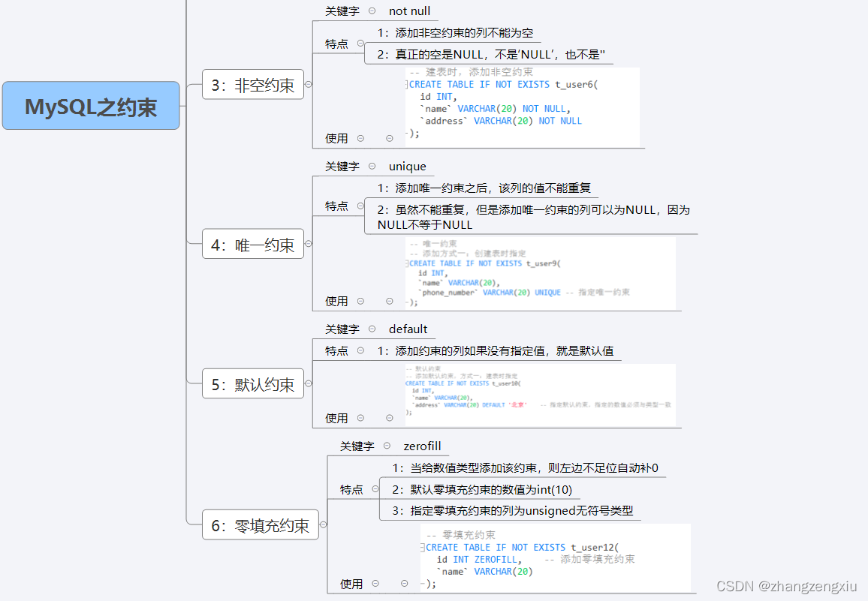Screen dimensions: 868x601
Task: Collapse 关键字 circle next to zerofill
Action: pyautogui.click(x=387, y=446)
